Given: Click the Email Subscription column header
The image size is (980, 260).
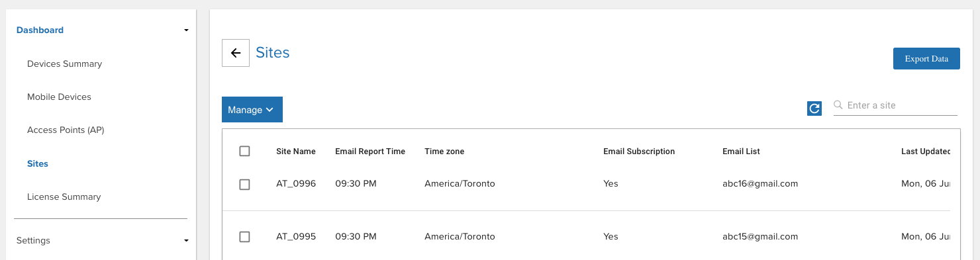Looking at the screenshot, I should 639,152.
